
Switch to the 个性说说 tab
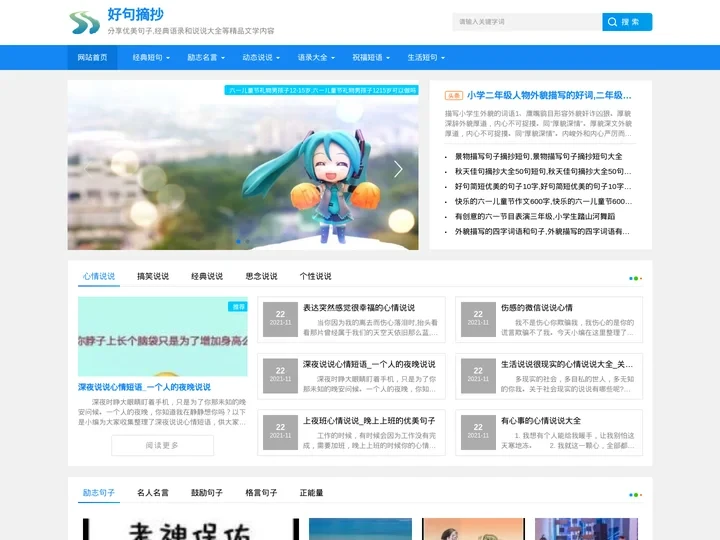pyautogui.click(x=315, y=276)
